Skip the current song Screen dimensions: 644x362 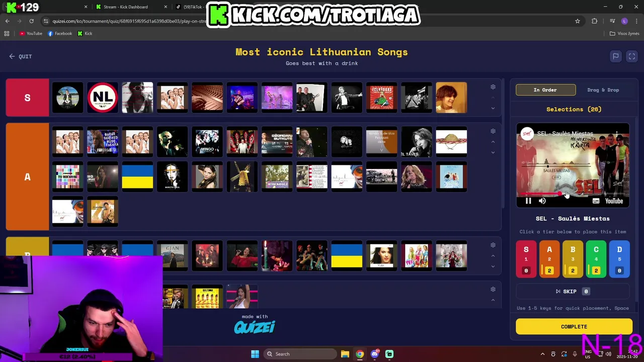coord(573,292)
